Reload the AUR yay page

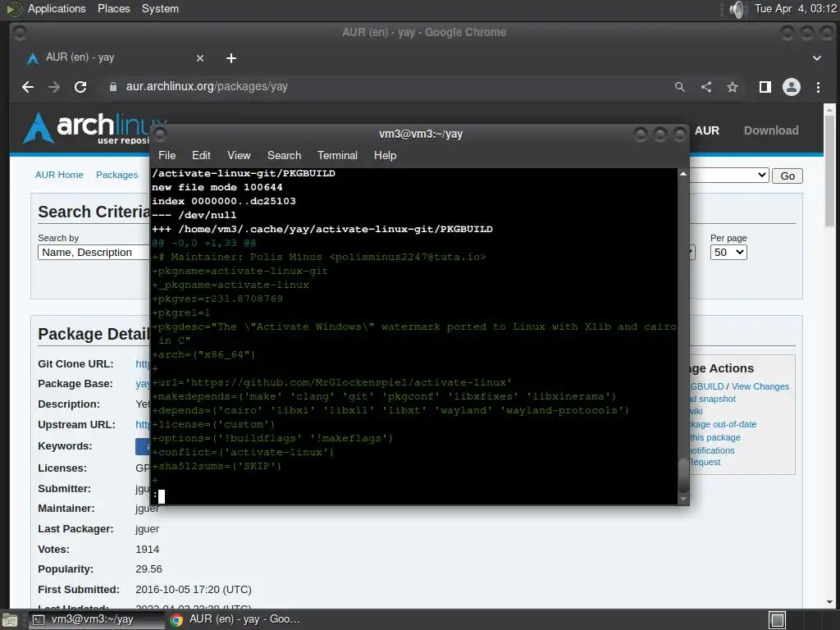click(x=80, y=87)
